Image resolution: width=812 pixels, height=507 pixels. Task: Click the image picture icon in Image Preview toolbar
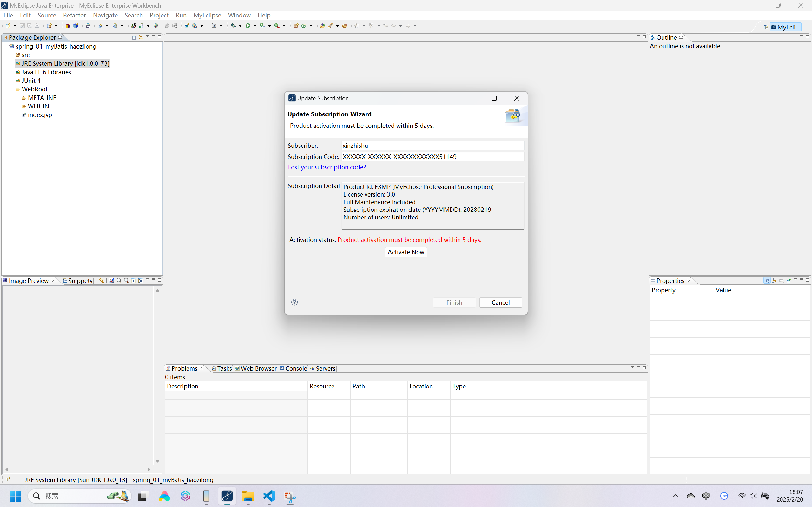(112, 281)
